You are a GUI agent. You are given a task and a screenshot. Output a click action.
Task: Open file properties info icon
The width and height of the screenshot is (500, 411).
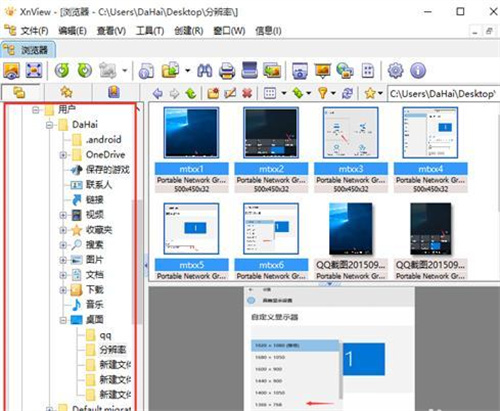[146, 71]
